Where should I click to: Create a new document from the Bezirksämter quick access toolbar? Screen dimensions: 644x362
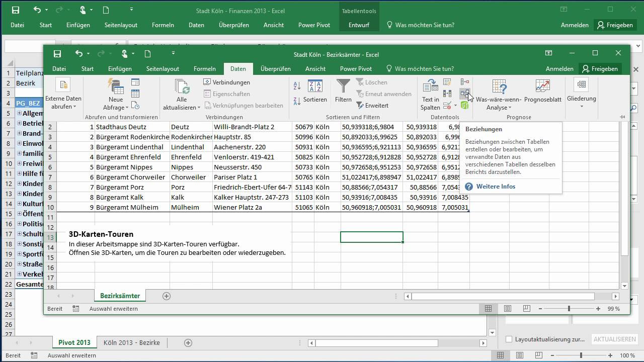point(147,54)
